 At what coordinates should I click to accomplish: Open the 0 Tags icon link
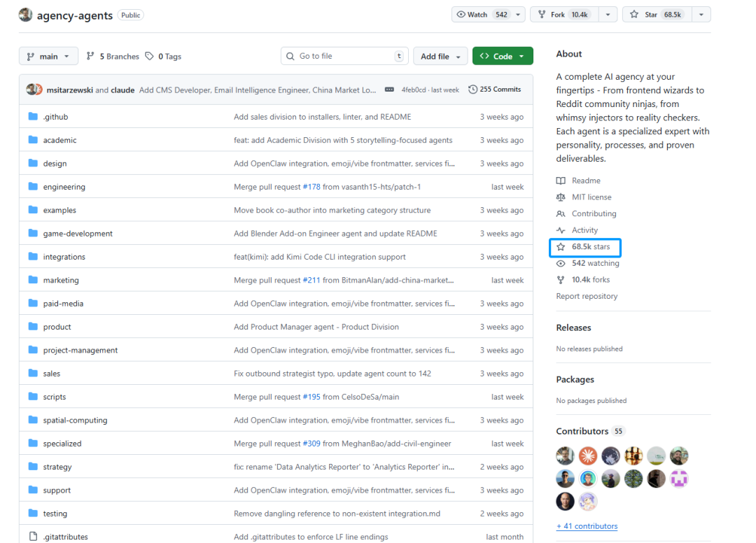(x=149, y=57)
